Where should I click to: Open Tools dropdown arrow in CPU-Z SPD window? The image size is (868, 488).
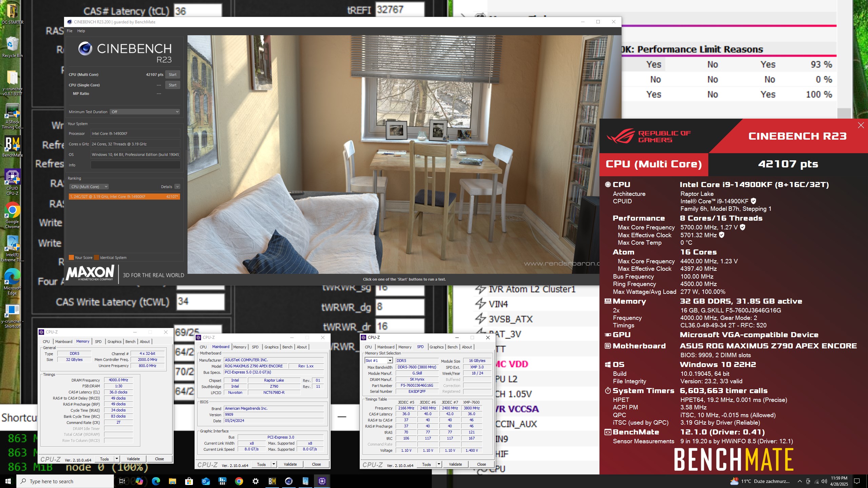click(x=439, y=464)
